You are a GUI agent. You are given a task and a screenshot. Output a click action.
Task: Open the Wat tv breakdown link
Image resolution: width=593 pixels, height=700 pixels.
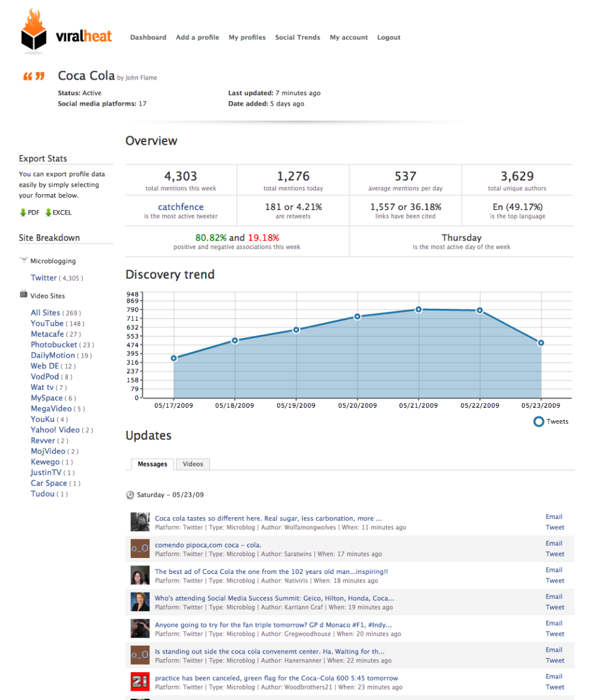42,387
